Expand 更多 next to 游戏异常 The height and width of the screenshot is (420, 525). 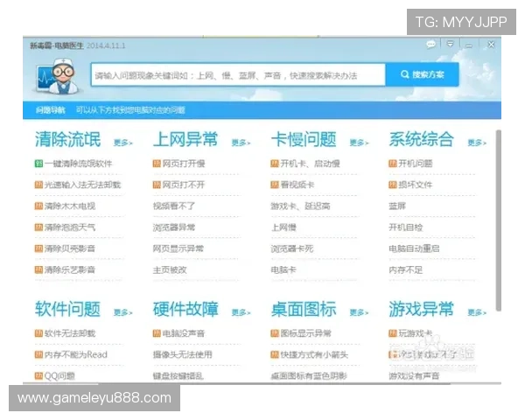click(477, 313)
